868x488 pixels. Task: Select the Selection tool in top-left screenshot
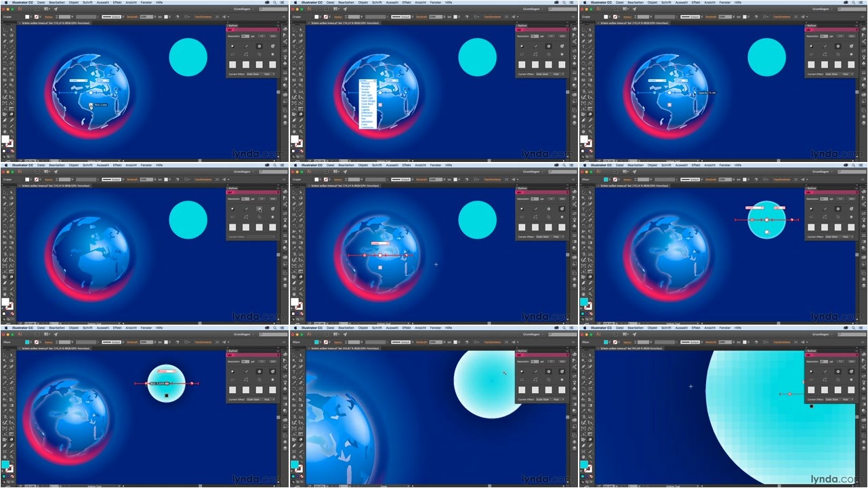coord(4,29)
